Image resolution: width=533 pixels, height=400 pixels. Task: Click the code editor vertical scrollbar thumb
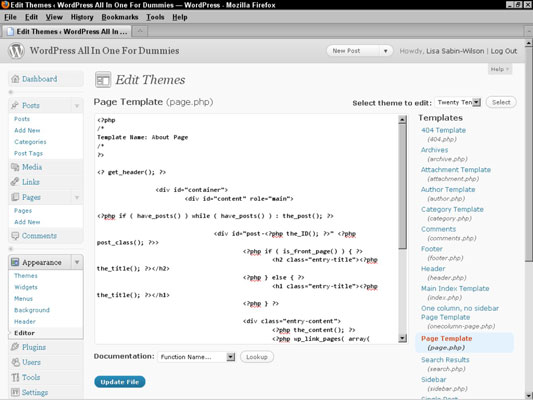402,187
